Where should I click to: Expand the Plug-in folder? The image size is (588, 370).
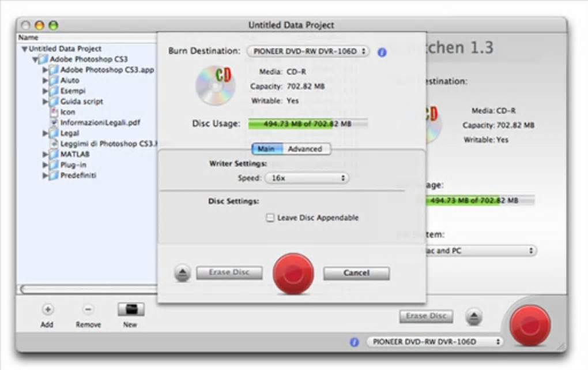pos(45,165)
